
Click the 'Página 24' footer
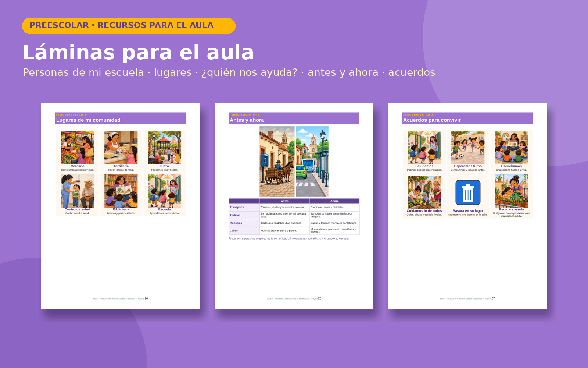point(143,298)
